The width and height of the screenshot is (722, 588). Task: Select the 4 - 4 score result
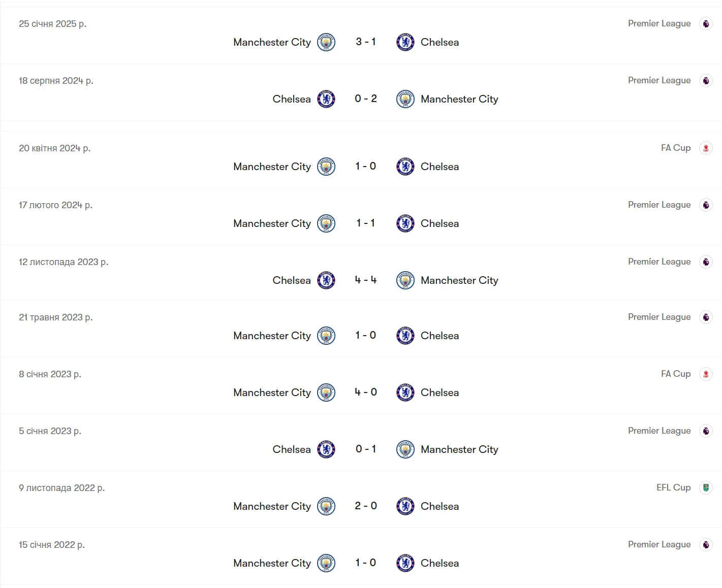point(366,280)
